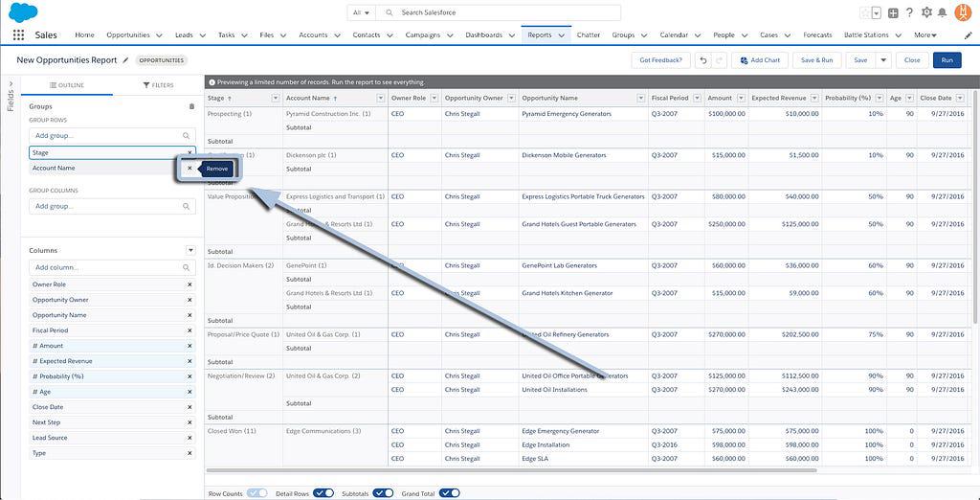Click the notifications bell icon
The width and height of the screenshot is (980, 500).
[x=943, y=12]
